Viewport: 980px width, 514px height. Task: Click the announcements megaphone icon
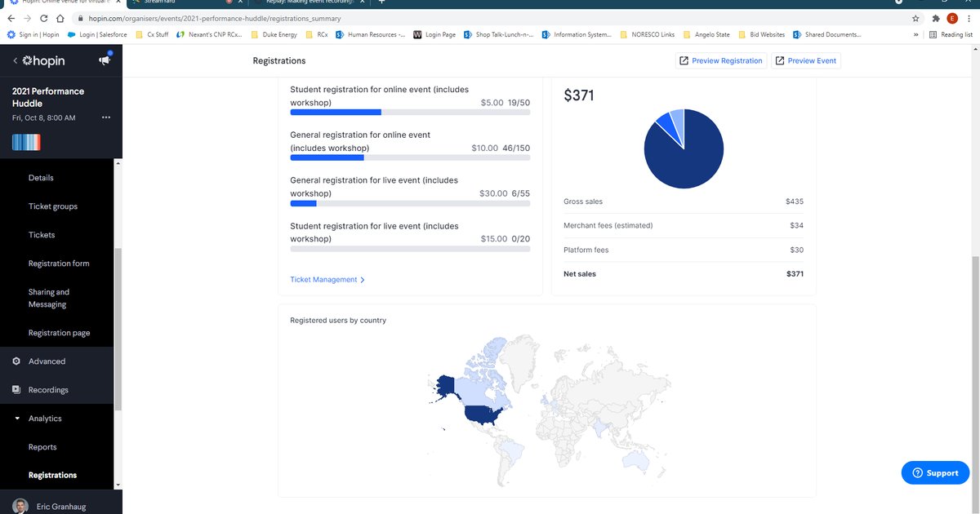coord(105,60)
